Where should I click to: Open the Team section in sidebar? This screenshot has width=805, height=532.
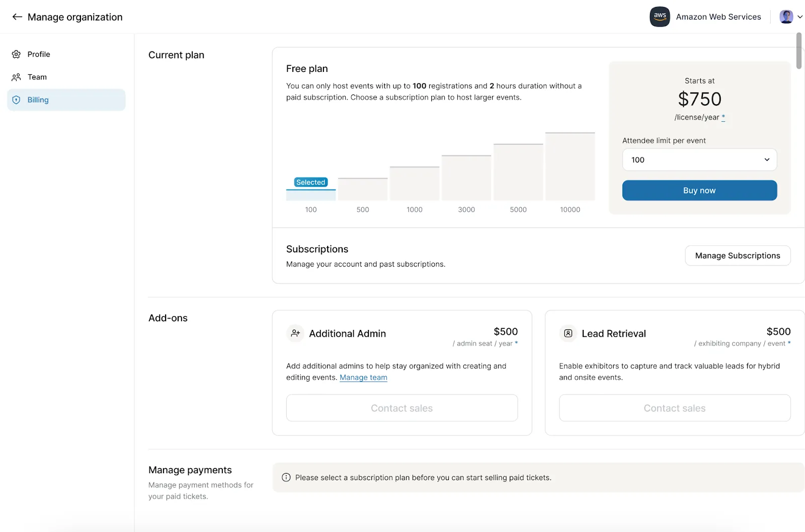point(37,77)
